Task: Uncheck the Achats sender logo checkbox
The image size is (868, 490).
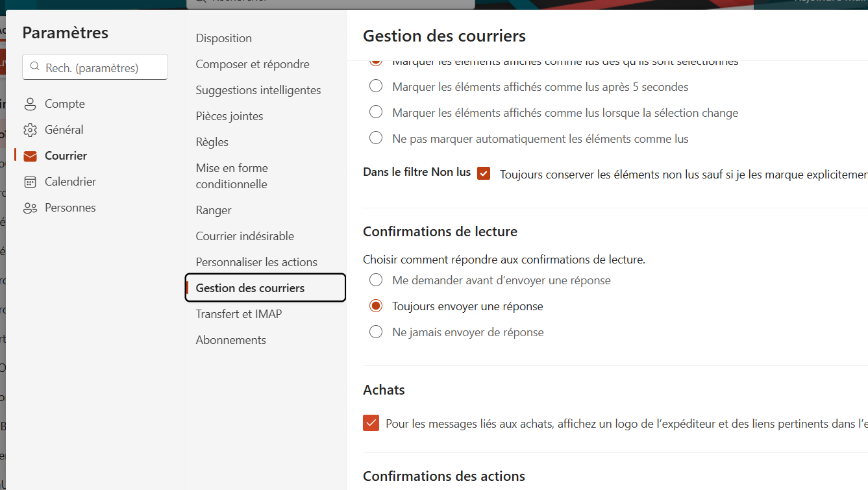Action: click(x=371, y=423)
